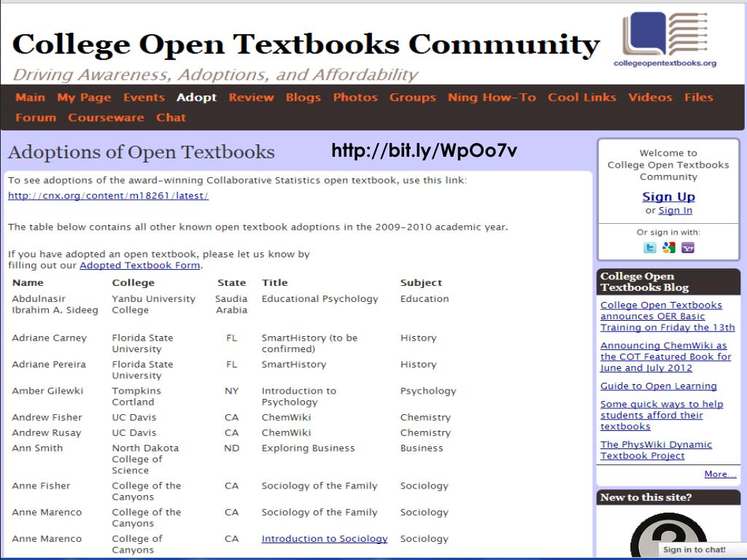This screenshot has width=747, height=560.
Task: Click the Educational Psychology title cell
Action: coord(320,299)
